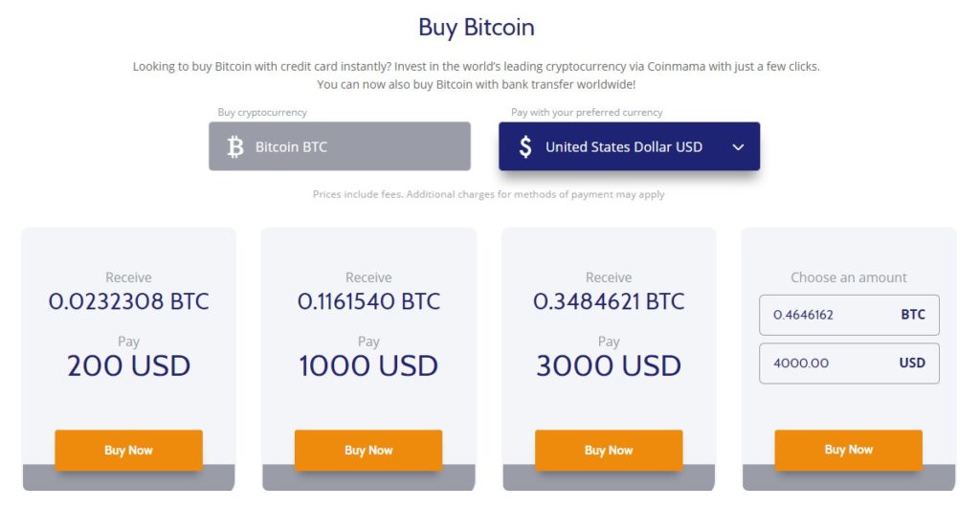
Task: Click the dollar sign currency icon
Action: (x=525, y=147)
